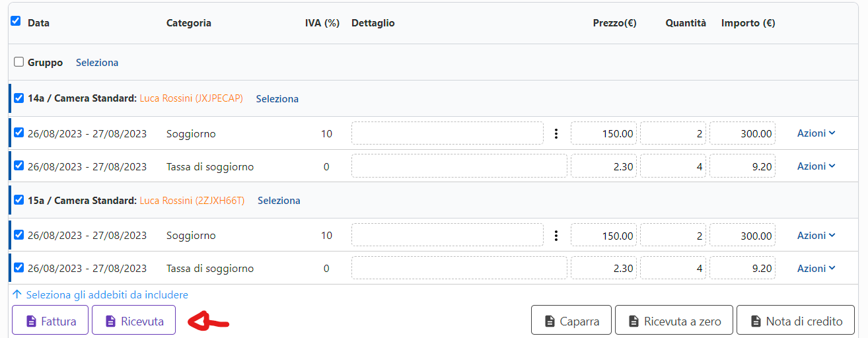
Task: Click the Dettaglio field for 14a Soggiorno
Action: click(447, 133)
